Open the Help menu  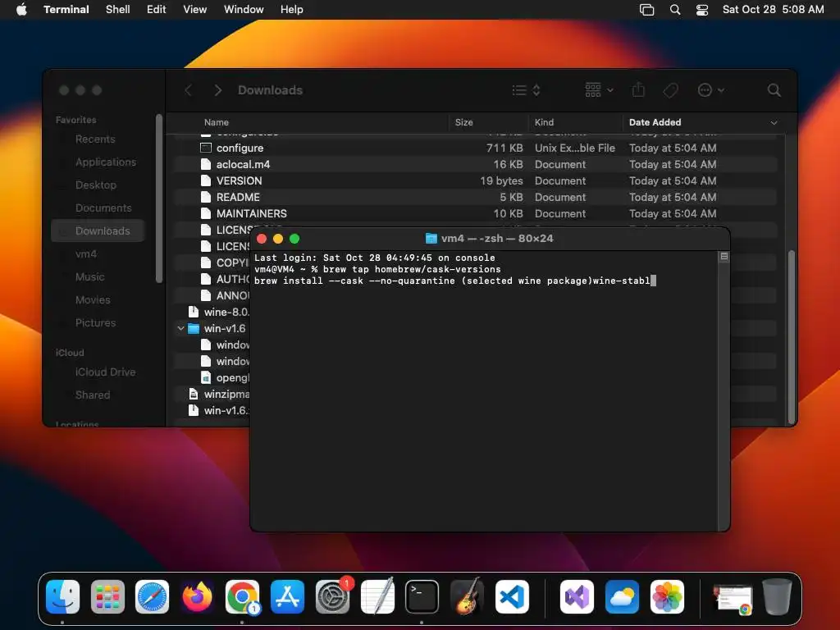pos(292,9)
